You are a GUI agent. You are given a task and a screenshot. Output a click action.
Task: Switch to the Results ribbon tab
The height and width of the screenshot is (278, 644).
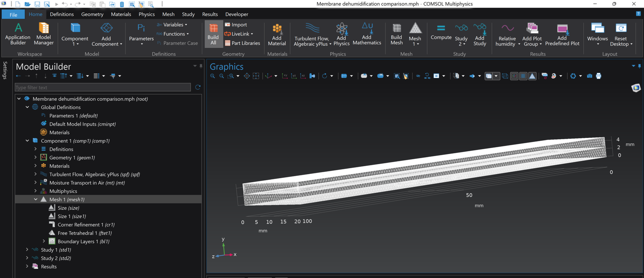coord(210,14)
